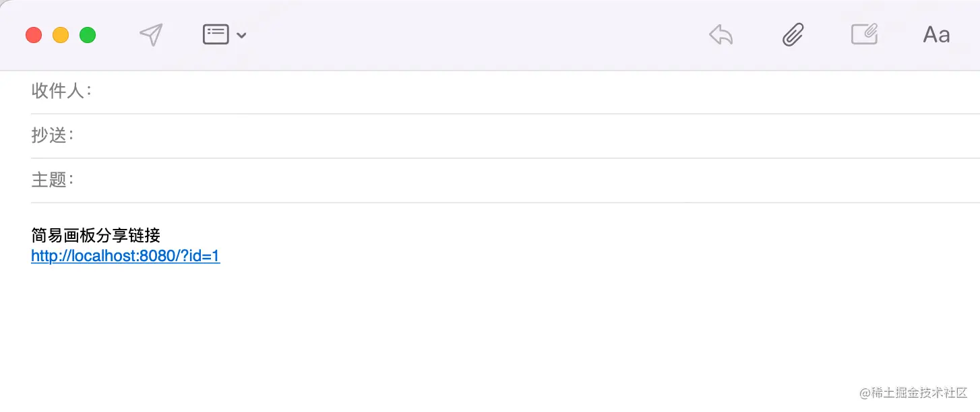The height and width of the screenshot is (412, 980).
Task: Open the markup pencil icon in toolbar
Action: [x=864, y=34]
